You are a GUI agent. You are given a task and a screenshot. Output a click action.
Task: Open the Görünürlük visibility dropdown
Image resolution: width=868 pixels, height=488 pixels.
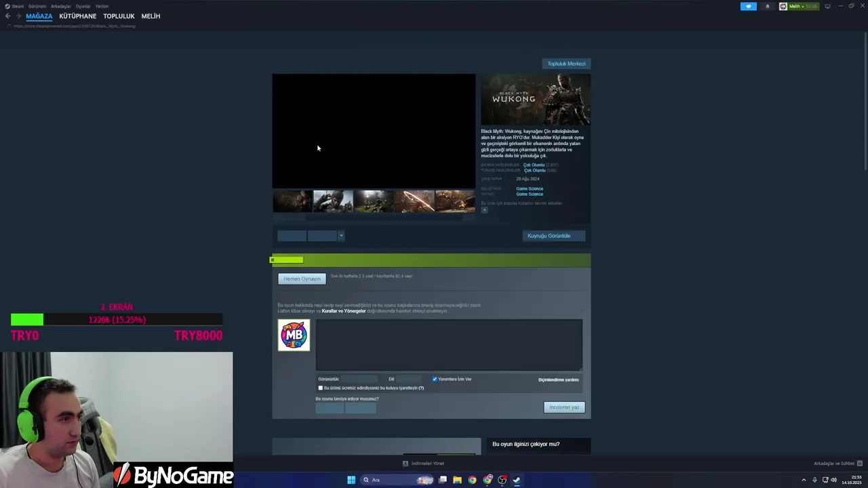[359, 379]
